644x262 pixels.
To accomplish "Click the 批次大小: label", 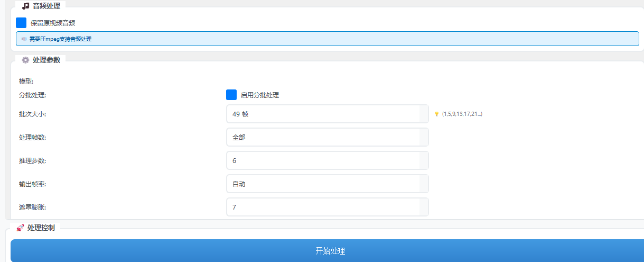I will point(33,114).
